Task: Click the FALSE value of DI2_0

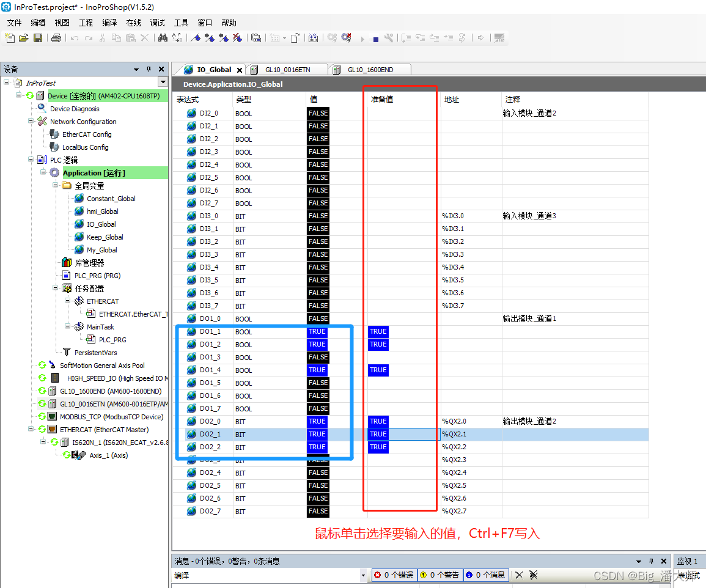Action: pyautogui.click(x=318, y=114)
